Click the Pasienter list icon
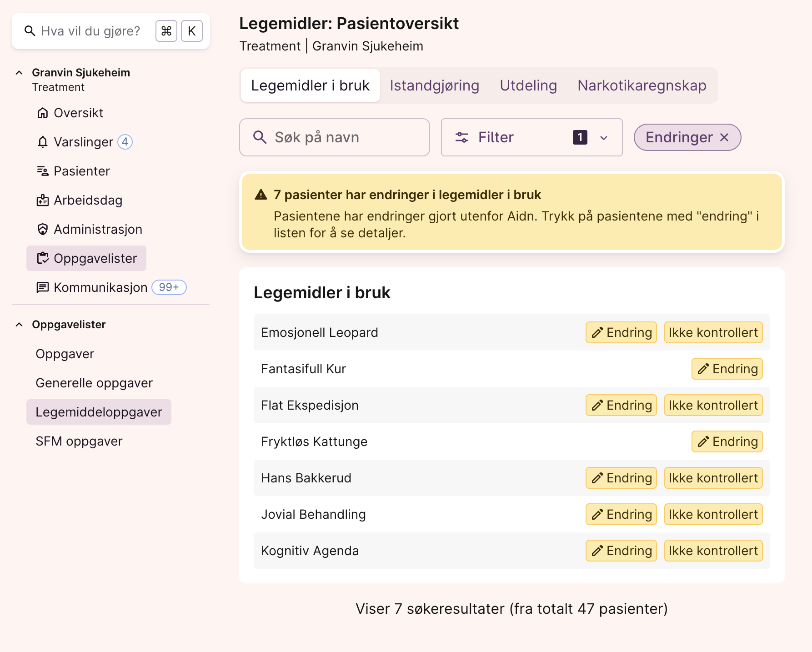812x652 pixels. (42, 171)
